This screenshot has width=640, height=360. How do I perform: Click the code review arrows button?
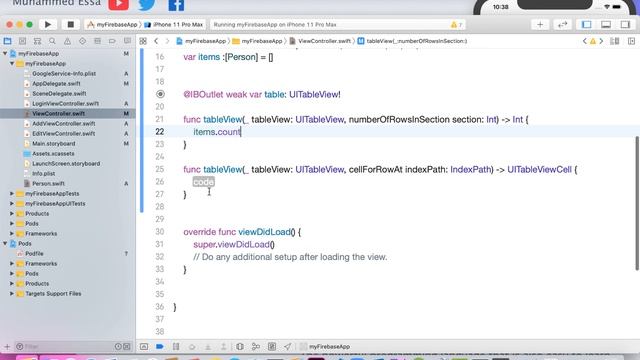click(562, 24)
